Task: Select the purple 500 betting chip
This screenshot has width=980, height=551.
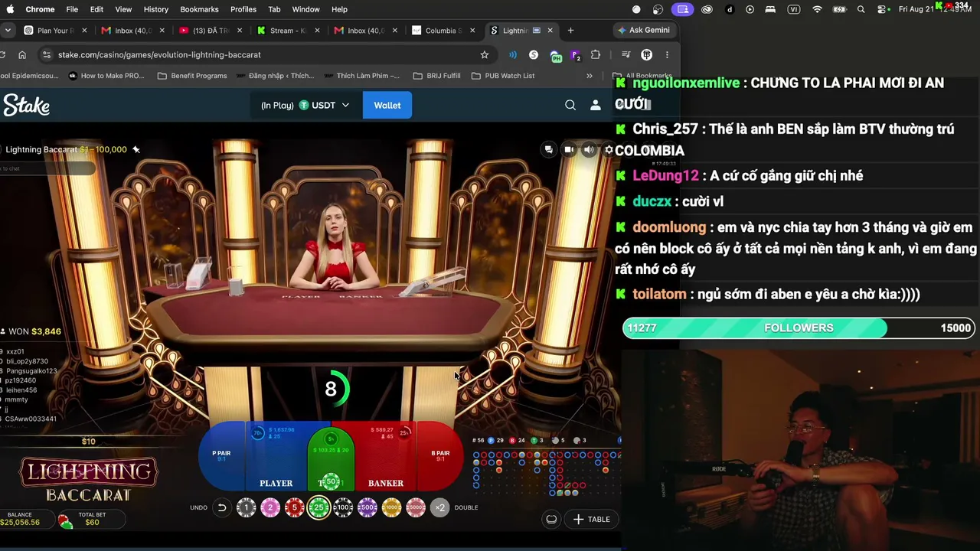Action: (367, 507)
